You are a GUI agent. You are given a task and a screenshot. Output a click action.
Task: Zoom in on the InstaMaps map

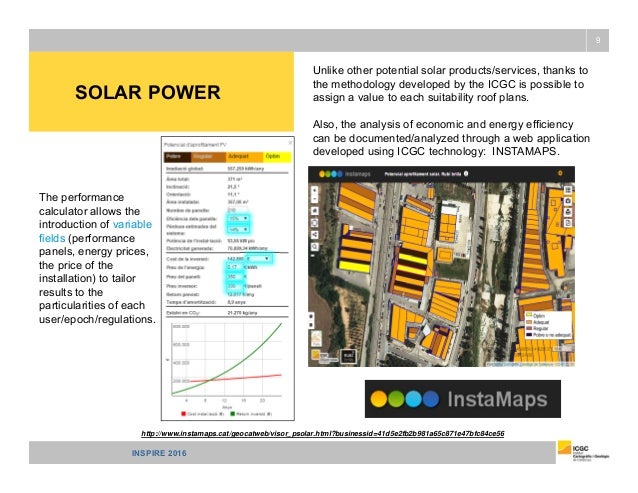[315, 190]
